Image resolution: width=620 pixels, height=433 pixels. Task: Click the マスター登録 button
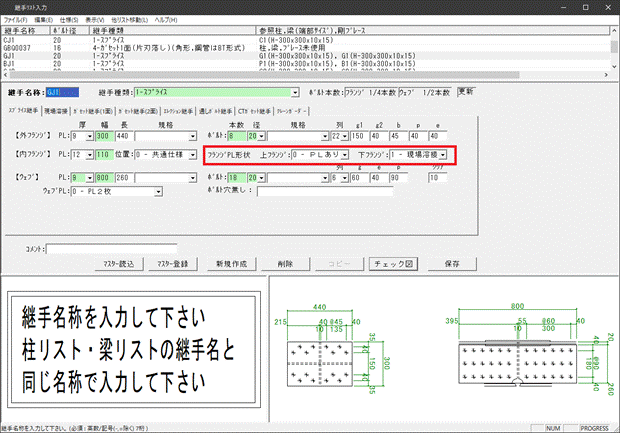pos(173,264)
